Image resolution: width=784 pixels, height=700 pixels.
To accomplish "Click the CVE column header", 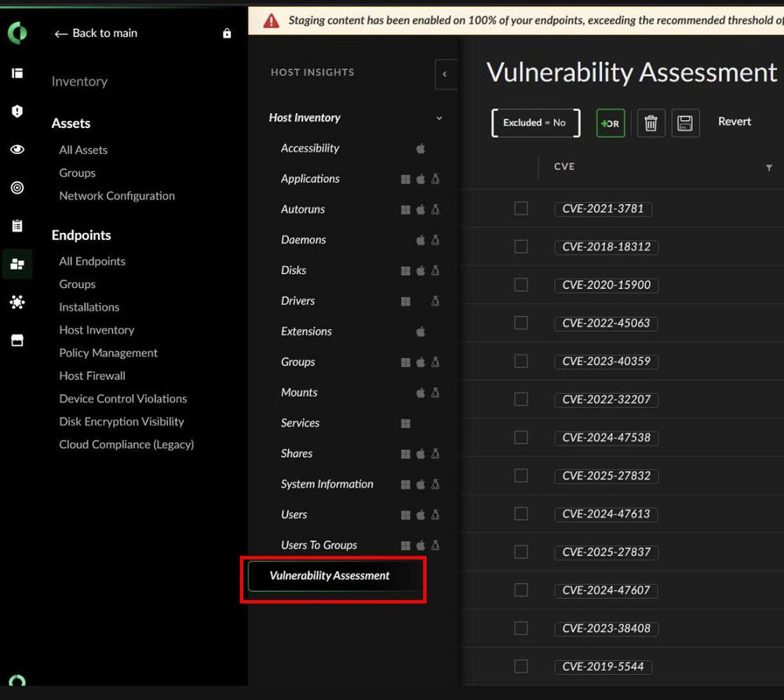I will coord(564,167).
